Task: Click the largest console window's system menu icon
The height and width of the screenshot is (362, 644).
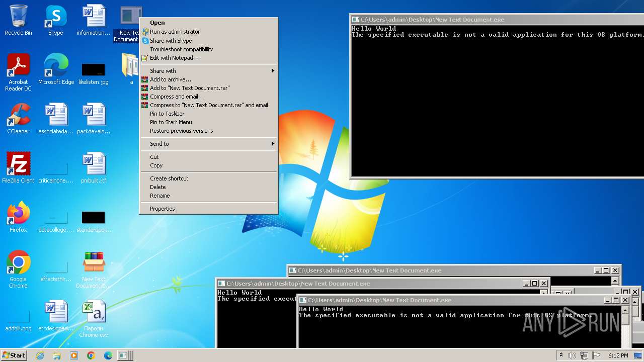Action: click(x=356, y=20)
